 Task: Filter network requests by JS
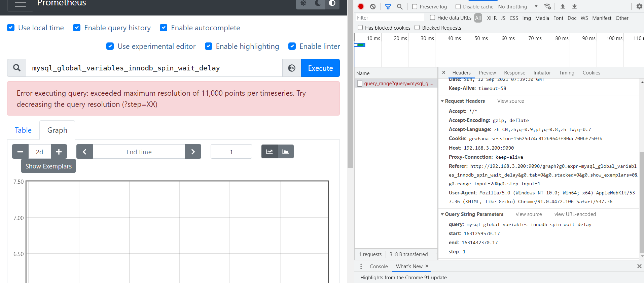tap(503, 18)
